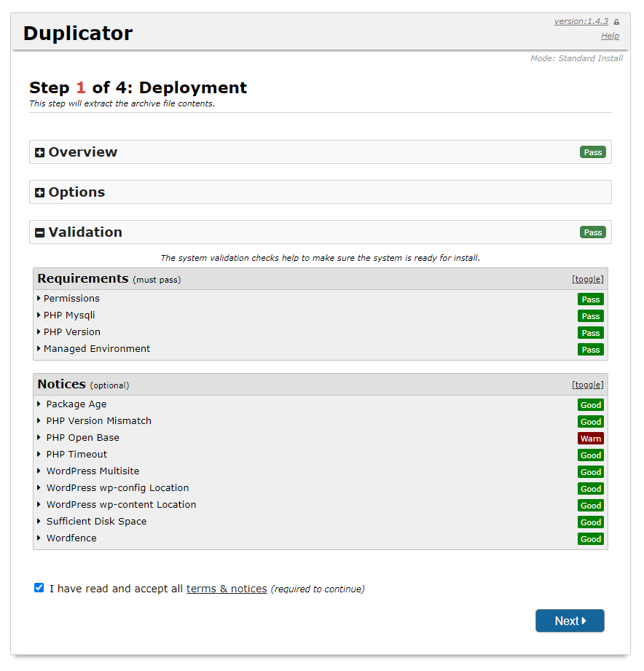Open the Help link
The width and height of the screenshot is (644, 671).
(x=610, y=36)
